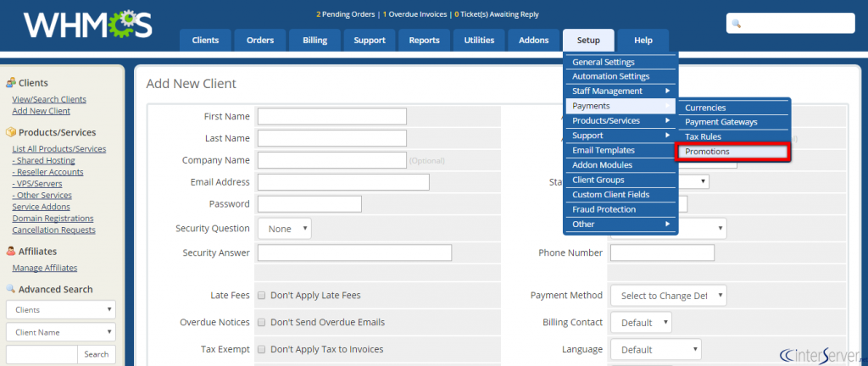Select Email Templates menu item

(x=620, y=150)
